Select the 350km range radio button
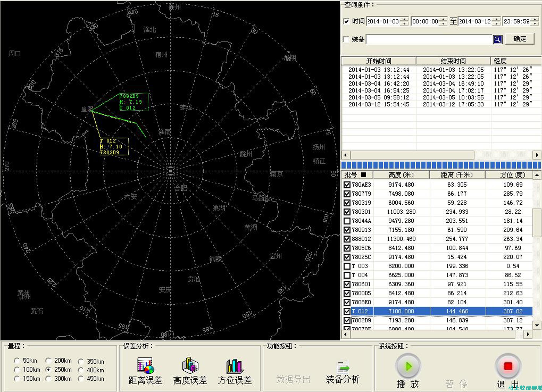The width and height of the screenshot is (542, 392). [x=81, y=361]
